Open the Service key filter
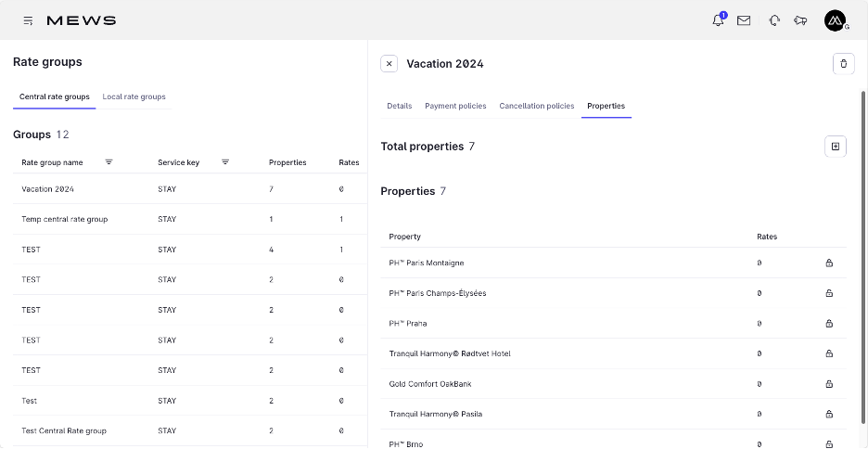868x449 pixels. (225, 162)
